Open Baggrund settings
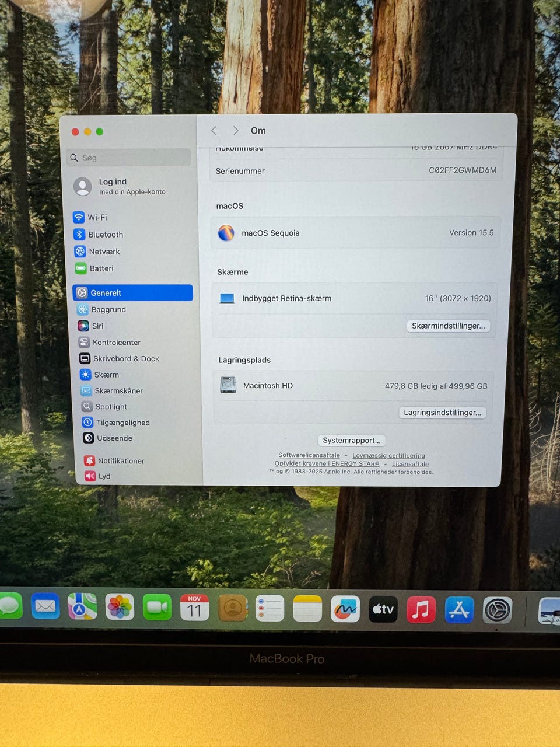Image resolution: width=560 pixels, height=747 pixels. [101, 309]
